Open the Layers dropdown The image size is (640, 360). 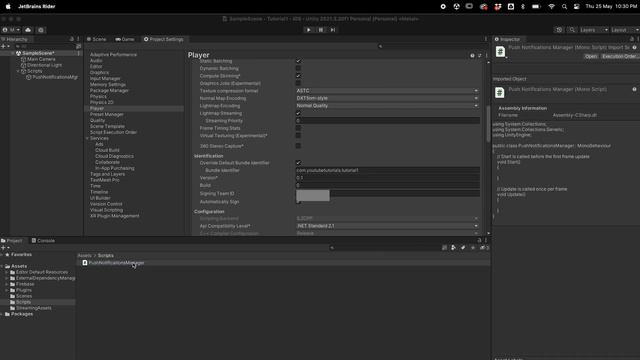coord(593,30)
